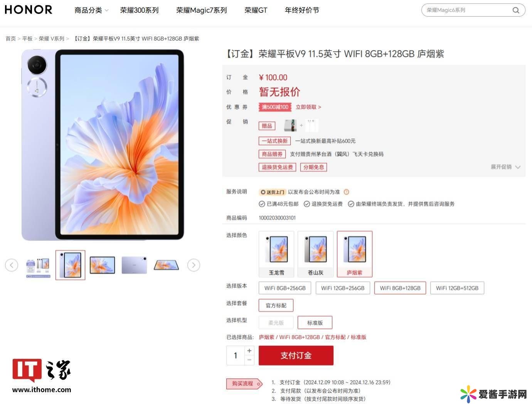Choose the 标准版 model option
The width and height of the screenshot is (532, 404).
pyautogui.click(x=315, y=323)
